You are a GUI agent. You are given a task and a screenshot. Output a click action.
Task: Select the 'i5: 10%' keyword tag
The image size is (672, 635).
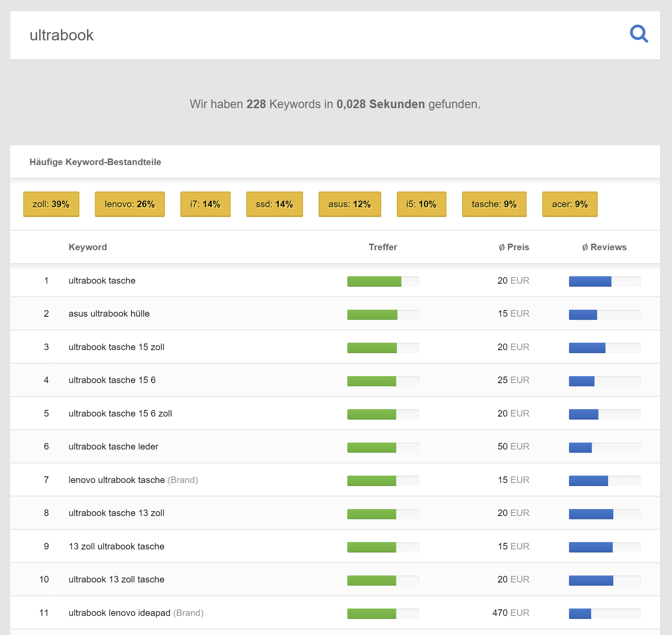click(421, 204)
